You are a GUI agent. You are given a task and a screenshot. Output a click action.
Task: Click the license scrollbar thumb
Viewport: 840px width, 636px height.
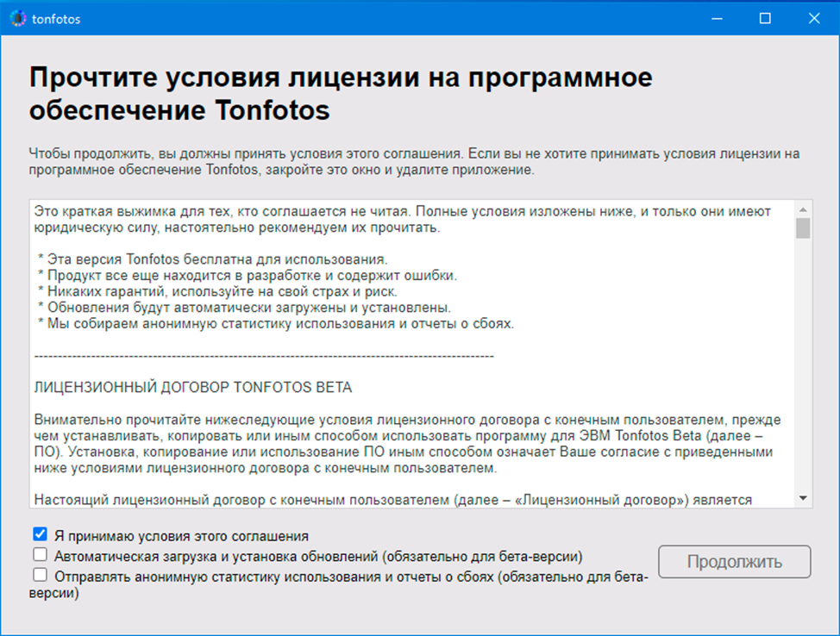point(803,228)
